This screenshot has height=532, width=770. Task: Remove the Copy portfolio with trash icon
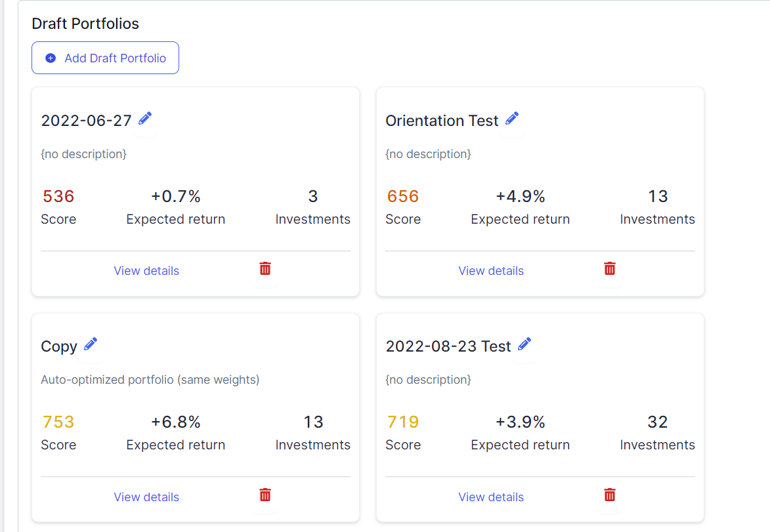point(265,495)
